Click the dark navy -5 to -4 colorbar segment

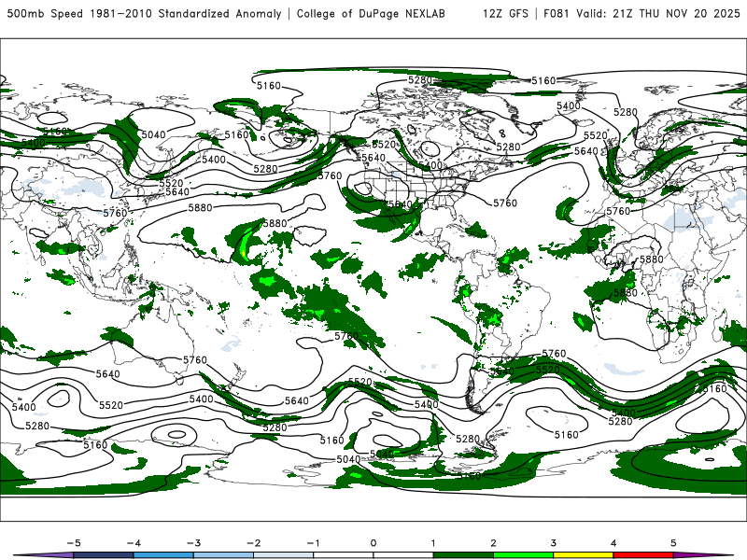pyautogui.click(x=104, y=555)
